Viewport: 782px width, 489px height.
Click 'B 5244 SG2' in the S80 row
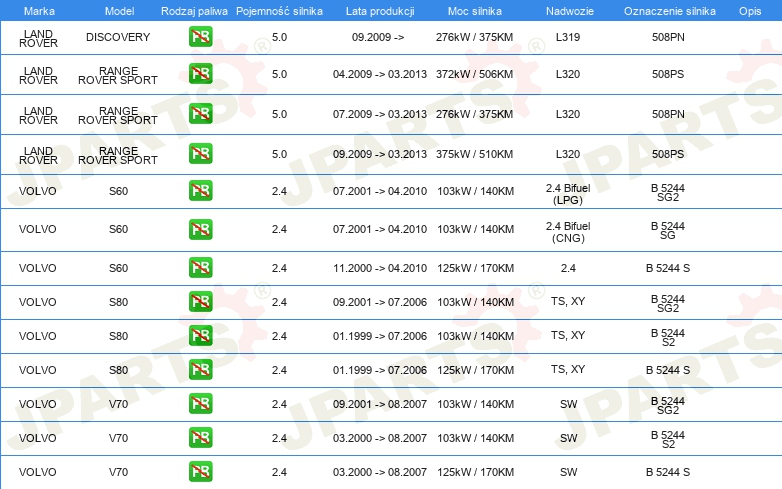668,304
